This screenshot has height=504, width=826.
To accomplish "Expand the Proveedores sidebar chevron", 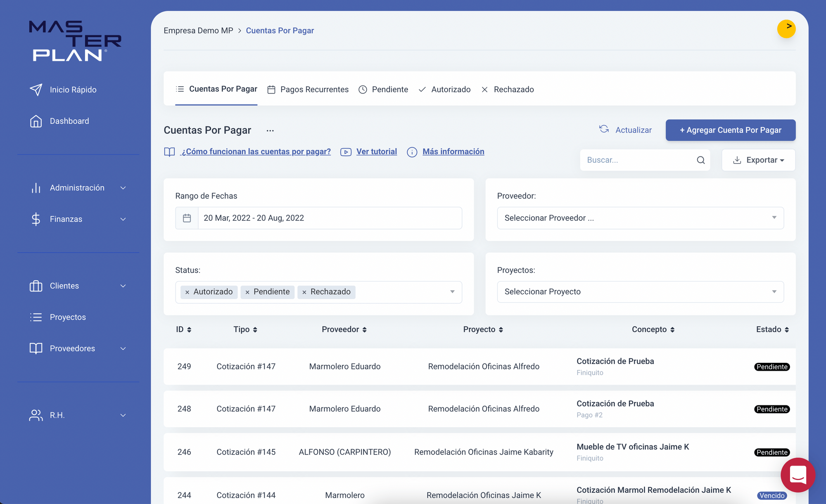I will tap(123, 349).
